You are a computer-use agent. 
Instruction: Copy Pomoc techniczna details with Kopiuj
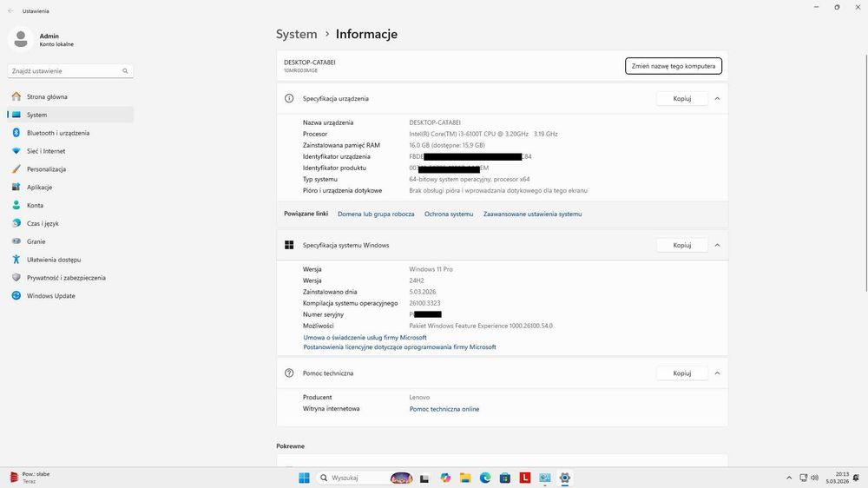coord(682,373)
